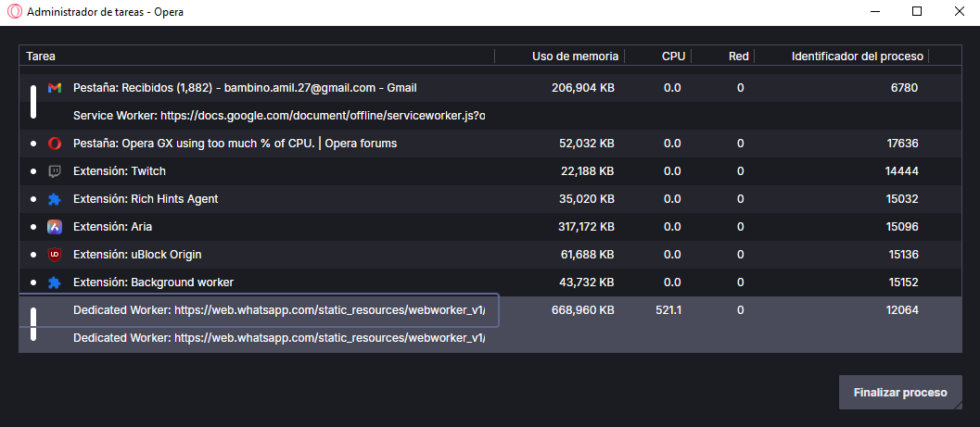Screen dimensions: 980x427
Task: Minimize the Administrador de tareas window
Action: pyautogui.click(x=874, y=12)
